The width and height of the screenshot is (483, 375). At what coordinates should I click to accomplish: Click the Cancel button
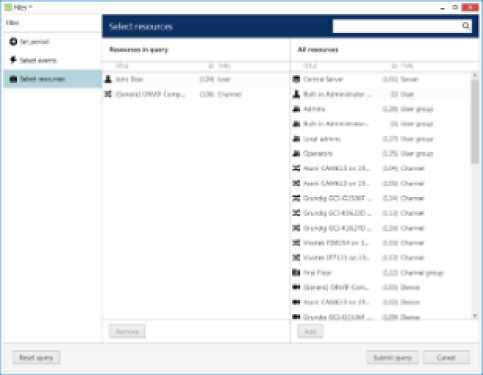pyautogui.click(x=446, y=358)
